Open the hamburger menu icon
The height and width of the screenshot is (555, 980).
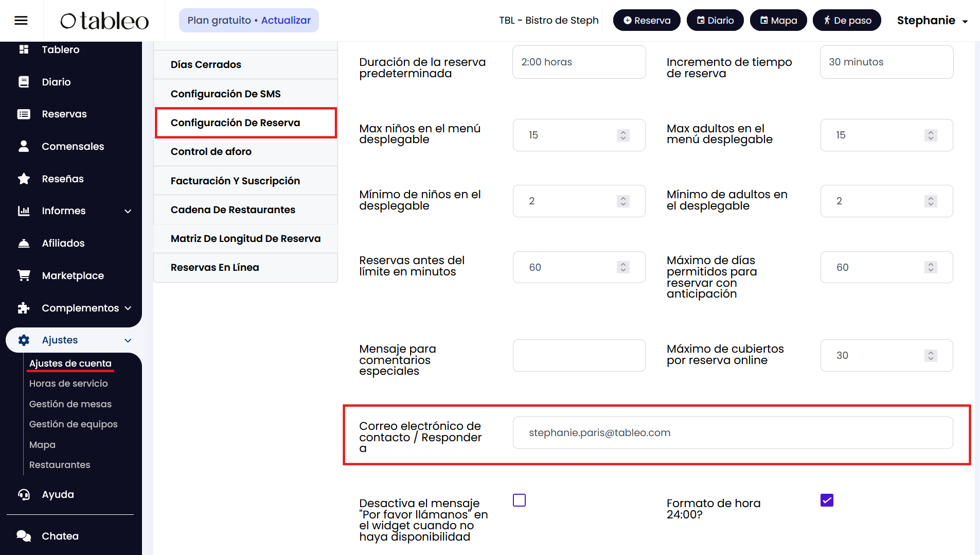click(21, 21)
